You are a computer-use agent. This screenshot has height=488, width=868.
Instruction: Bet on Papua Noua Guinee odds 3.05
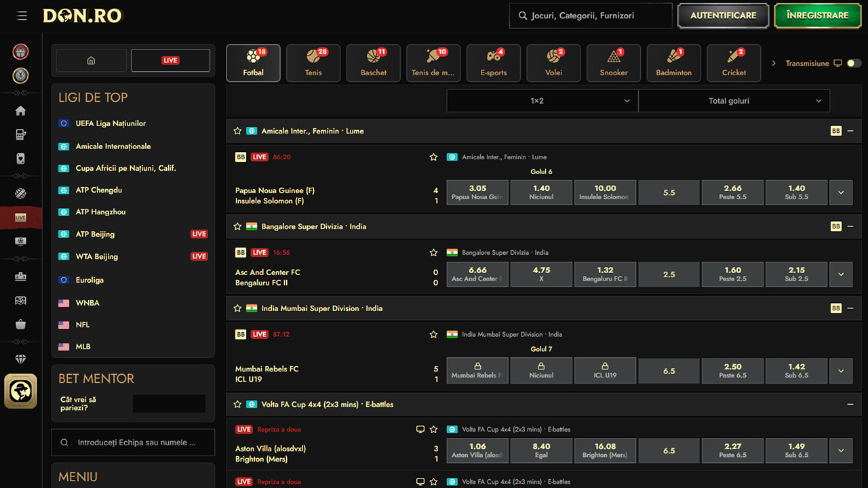(x=477, y=192)
